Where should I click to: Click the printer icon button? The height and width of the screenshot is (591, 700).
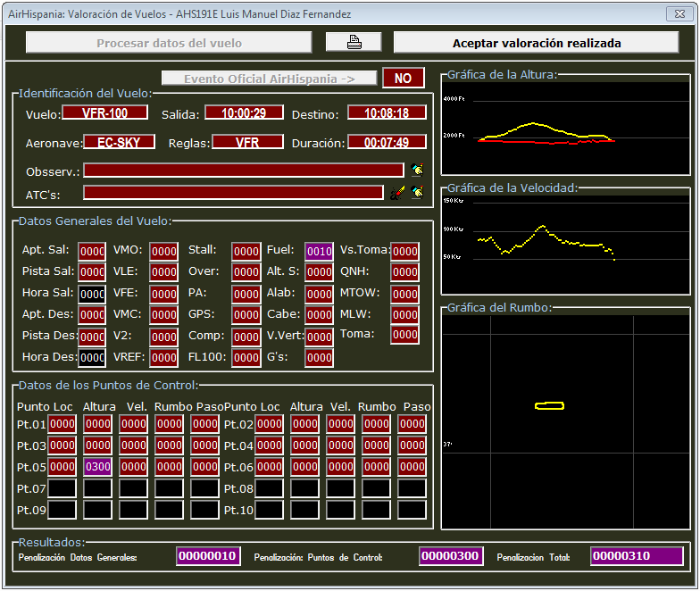pos(354,42)
